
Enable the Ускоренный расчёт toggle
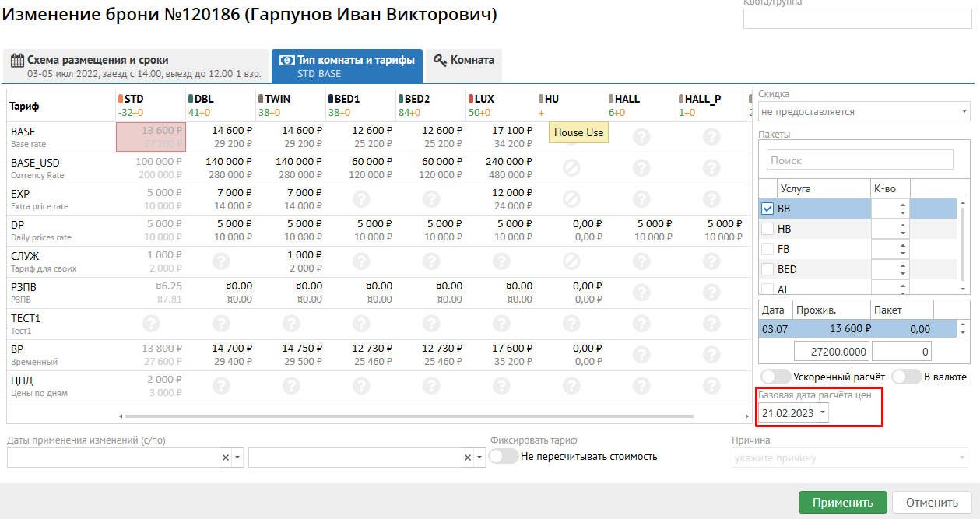click(x=775, y=377)
